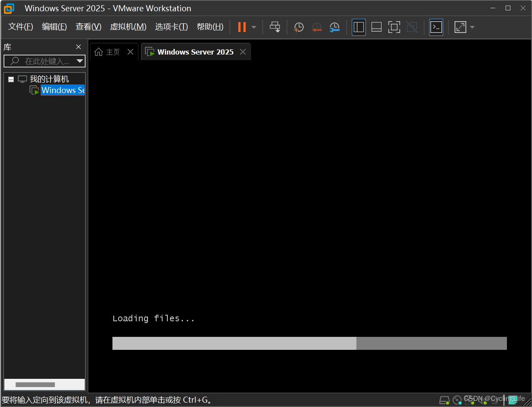
Task: Open the power options dropdown next to Pause
Action: point(254,27)
